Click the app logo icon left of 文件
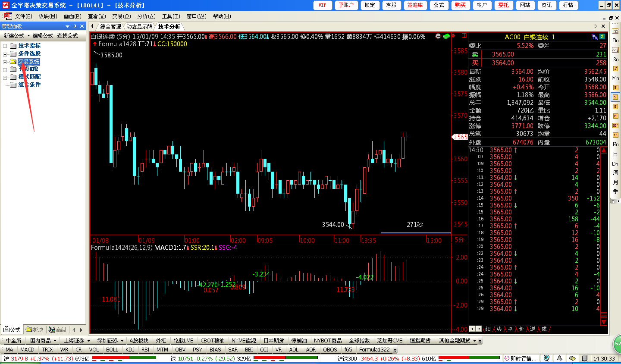 [8, 16]
